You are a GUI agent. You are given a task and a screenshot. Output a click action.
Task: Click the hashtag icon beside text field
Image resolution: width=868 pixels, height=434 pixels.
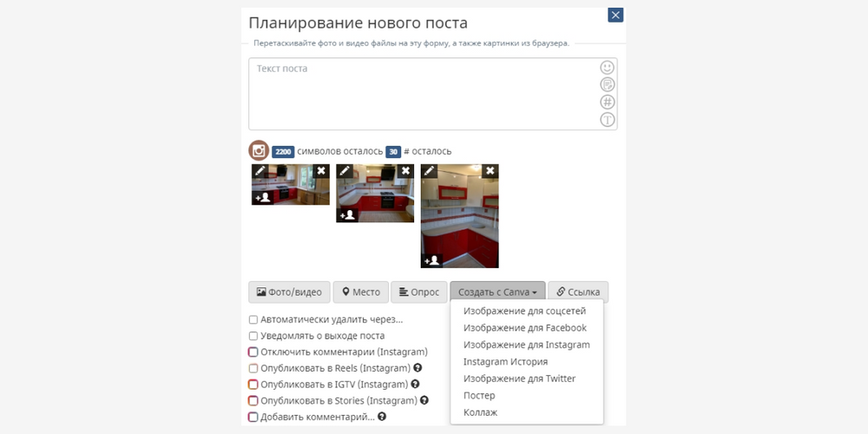tap(608, 102)
